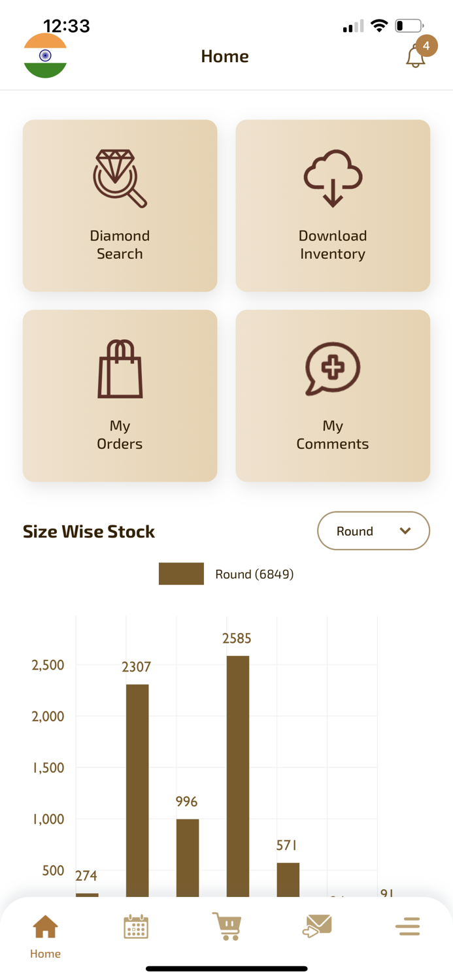Select the Round (6849) legend label
Viewport: 453px width, 980px height.
[x=254, y=574]
